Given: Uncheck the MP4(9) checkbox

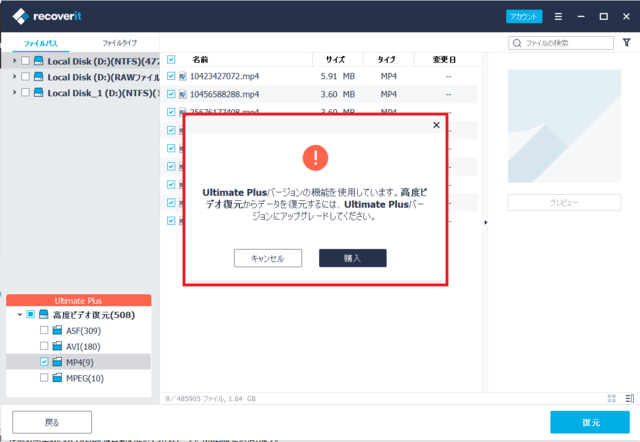Looking at the screenshot, I should (44, 362).
